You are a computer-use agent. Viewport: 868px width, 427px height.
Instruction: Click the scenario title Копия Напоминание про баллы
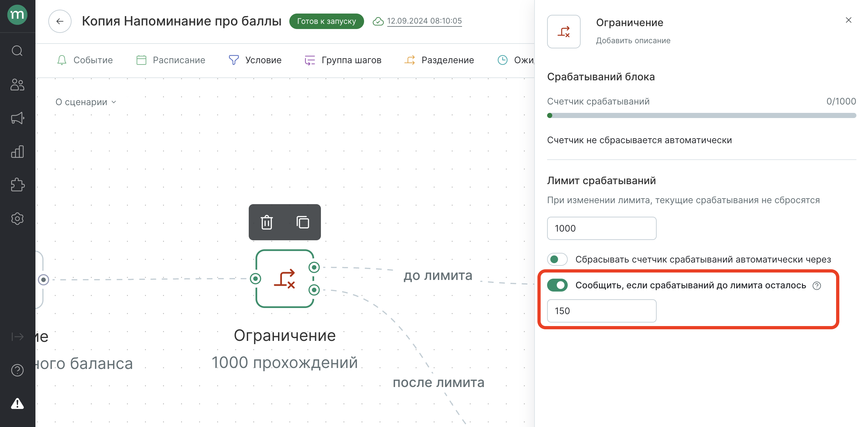(x=181, y=21)
